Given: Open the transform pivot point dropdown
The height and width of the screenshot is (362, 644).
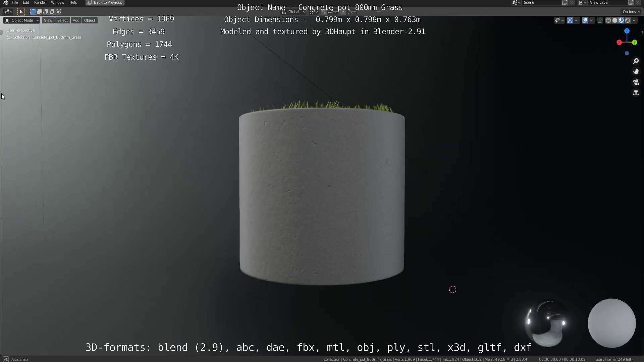Looking at the screenshot, I should pyautogui.click(x=314, y=12).
